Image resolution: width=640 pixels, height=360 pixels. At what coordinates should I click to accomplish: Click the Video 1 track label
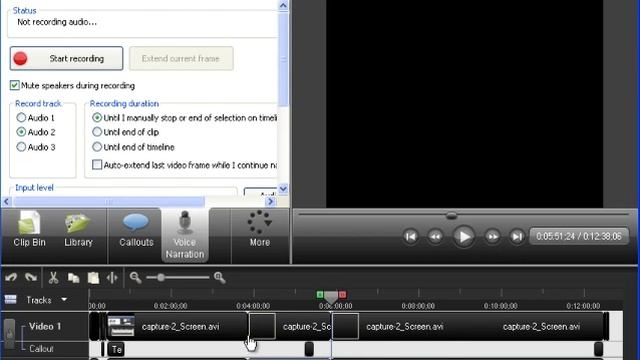(44, 327)
